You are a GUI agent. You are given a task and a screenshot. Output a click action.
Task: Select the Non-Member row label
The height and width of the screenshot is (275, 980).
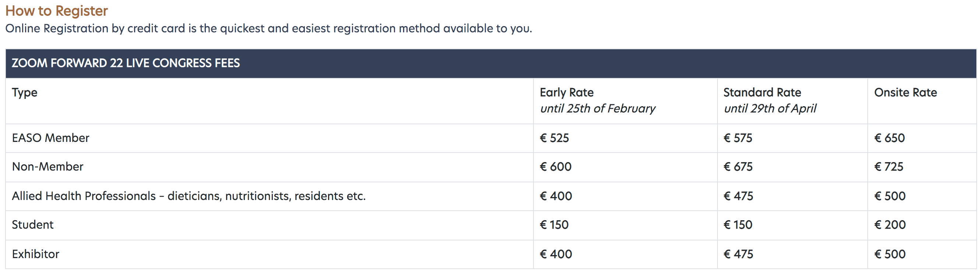tap(47, 167)
